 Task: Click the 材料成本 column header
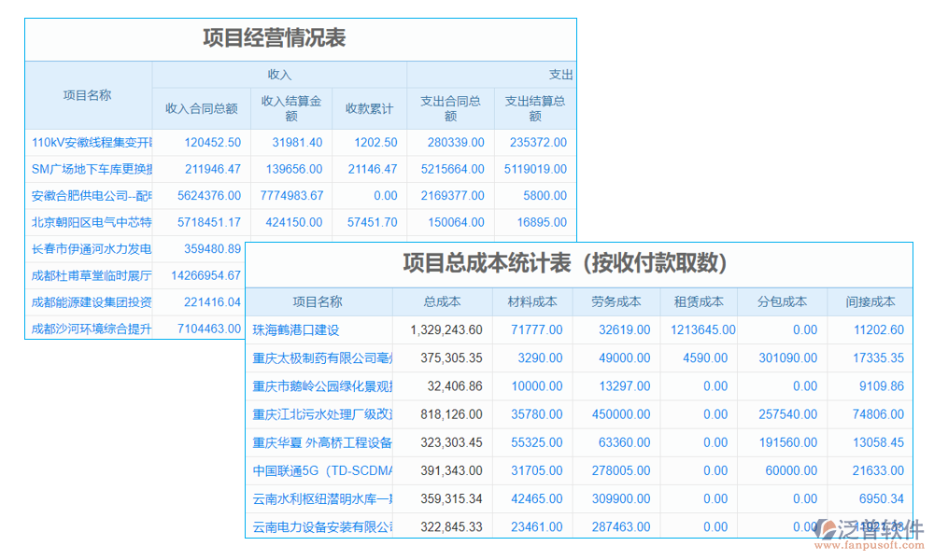(528, 301)
